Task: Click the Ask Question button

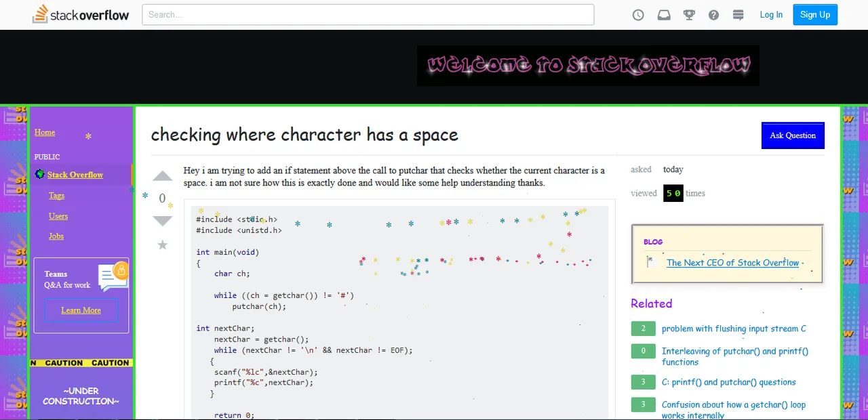Action: pos(793,135)
